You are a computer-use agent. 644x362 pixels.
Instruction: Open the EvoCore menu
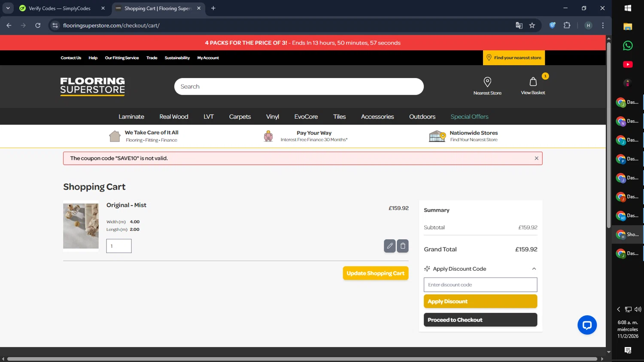pos(306,117)
